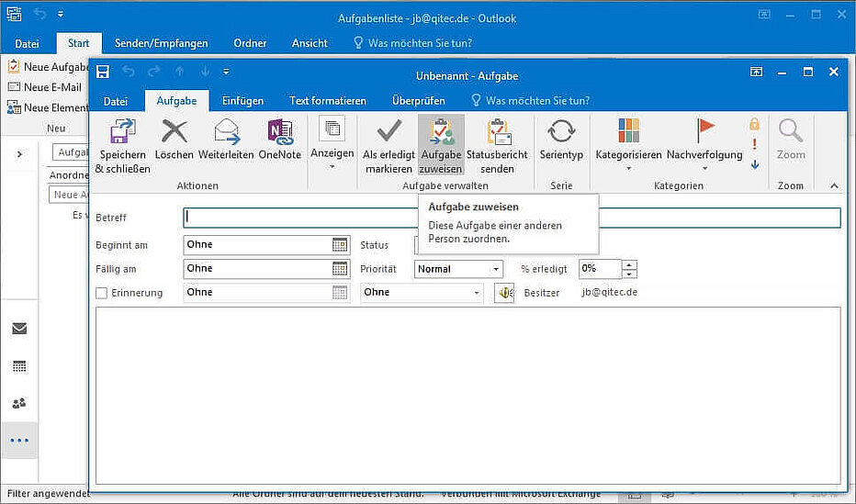The image size is (856, 504).
Task: Redo in task window quick access
Action: click(154, 72)
